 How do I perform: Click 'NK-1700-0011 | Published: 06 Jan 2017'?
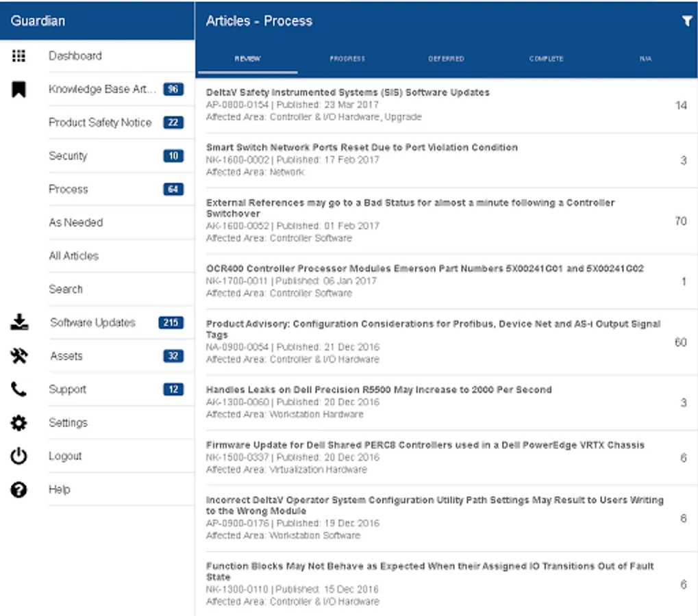[x=291, y=281]
